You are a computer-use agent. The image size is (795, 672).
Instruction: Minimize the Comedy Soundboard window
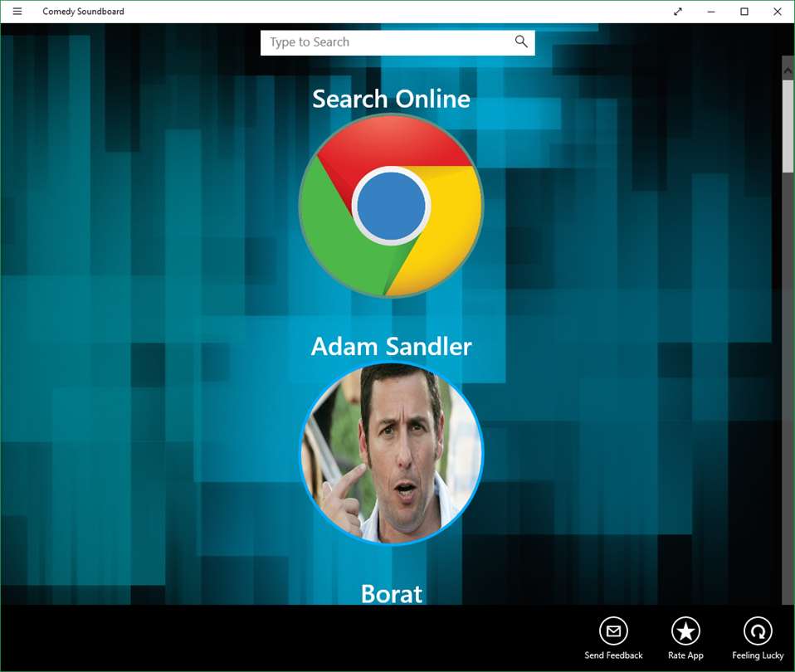[x=711, y=11]
